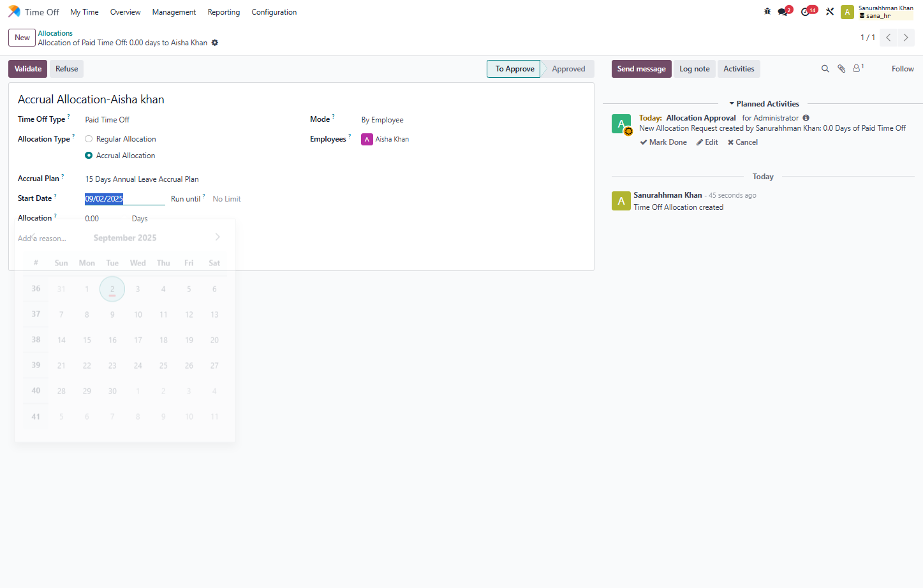Click the Mark Done activity link
Viewport: 923px width, 588px height.
point(664,142)
